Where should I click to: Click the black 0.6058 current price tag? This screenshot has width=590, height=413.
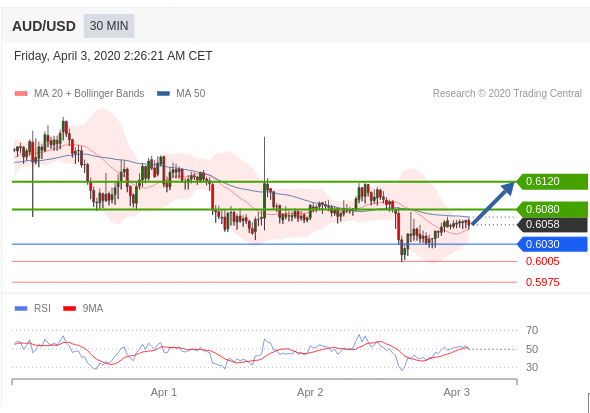tap(552, 225)
